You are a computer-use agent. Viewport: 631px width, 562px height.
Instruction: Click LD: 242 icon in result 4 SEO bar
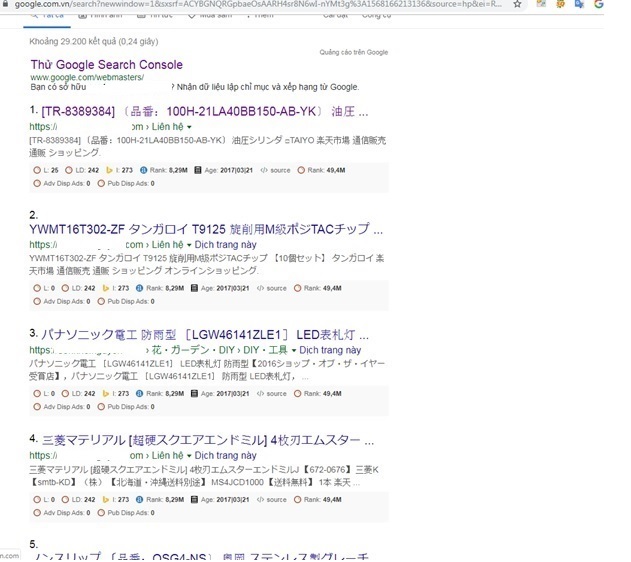(x=65, y=500)
